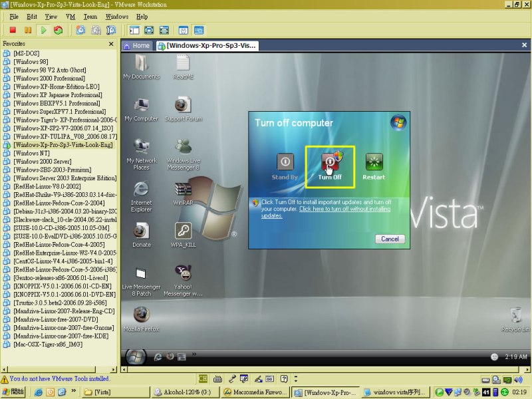Click the Revert to Snapshot toolbar icon

[96, 30]
